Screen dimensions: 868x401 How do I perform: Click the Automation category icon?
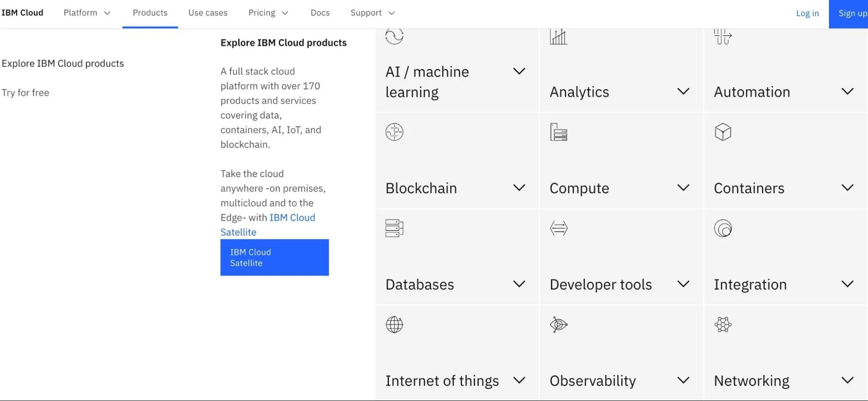pos(723,36)
